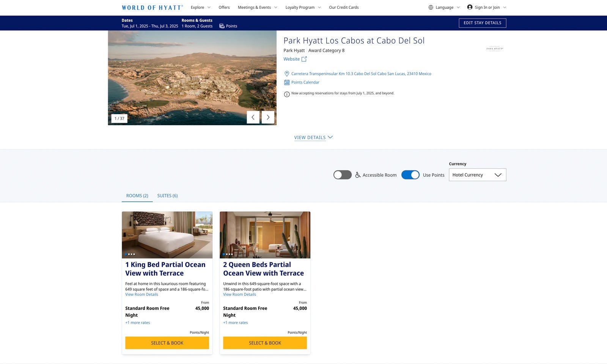607x364 pixels.
Task: Open the Points Calendar link
Action: (x=305, y=82)
